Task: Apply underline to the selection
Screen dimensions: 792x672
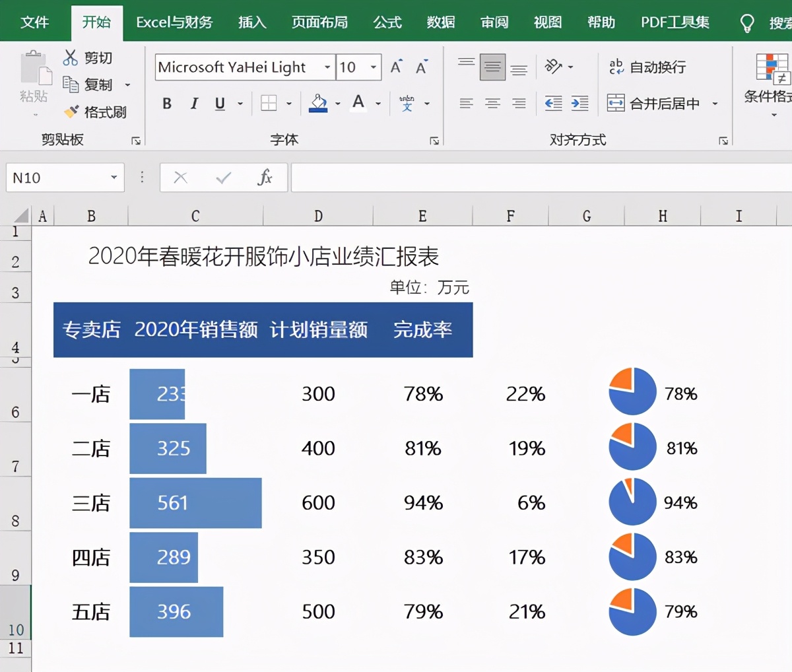Action: click(218, 104)
